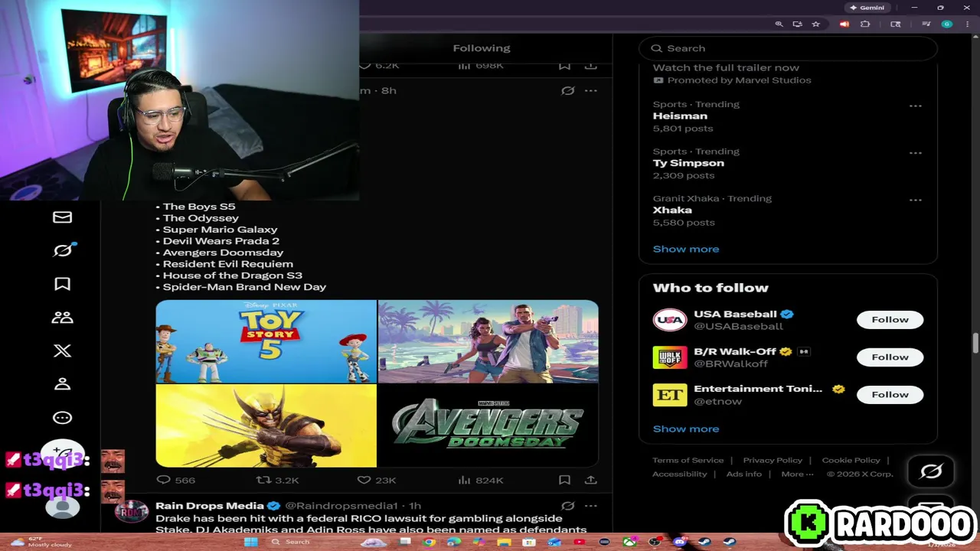Bookmark this page with the star icon
Viewport: 980px width, 551px height.
(x=816, y=24)
